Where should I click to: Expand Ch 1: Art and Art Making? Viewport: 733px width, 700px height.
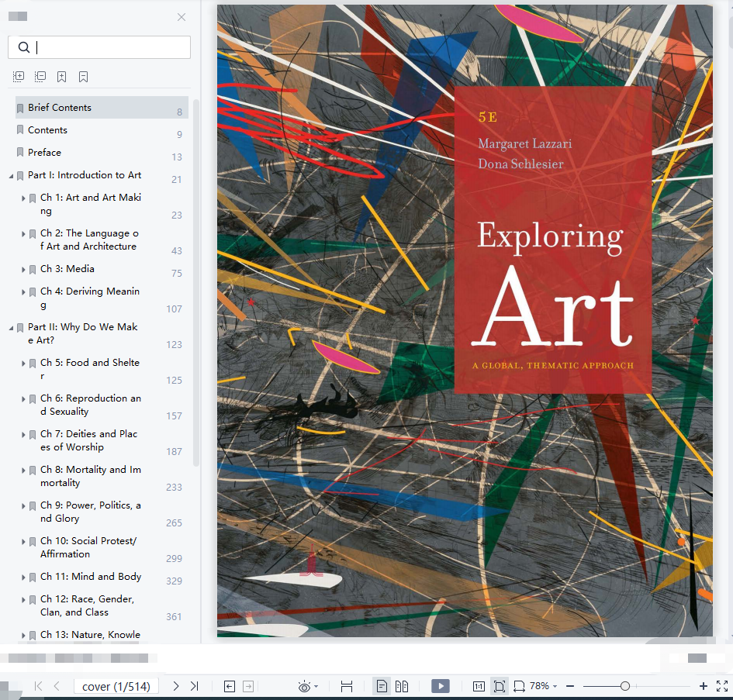tap(23, 198)
